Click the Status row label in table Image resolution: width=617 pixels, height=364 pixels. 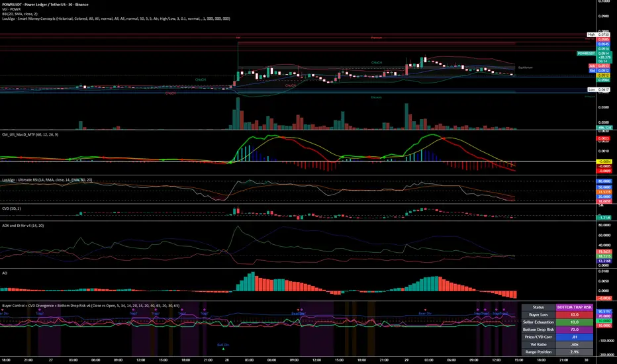[x=538, y=307]
